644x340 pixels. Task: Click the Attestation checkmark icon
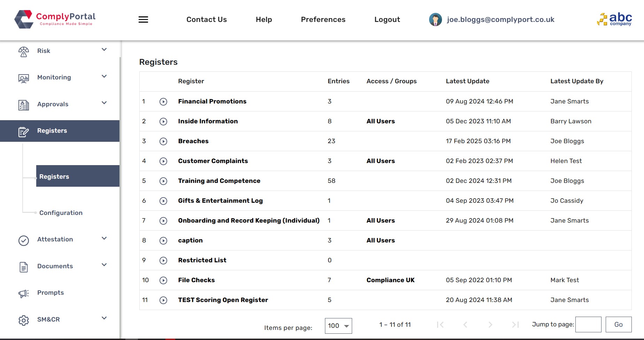coord(24,240)
